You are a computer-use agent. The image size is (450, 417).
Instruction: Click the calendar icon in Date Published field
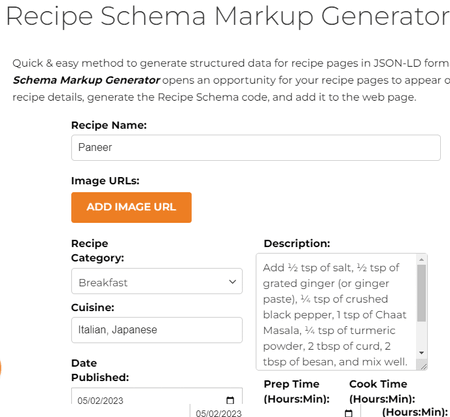pyautogui.click(x=230, y=400)
